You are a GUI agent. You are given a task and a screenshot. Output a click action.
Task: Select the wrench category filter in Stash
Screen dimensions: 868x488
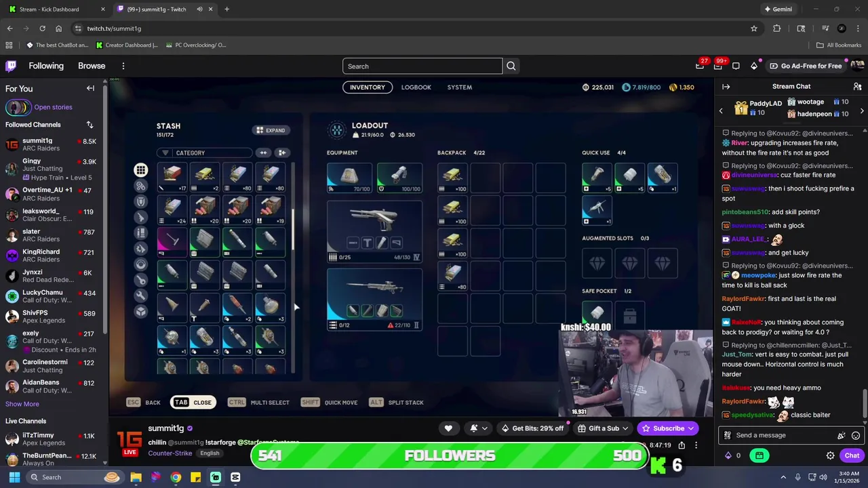pos(140,296)
